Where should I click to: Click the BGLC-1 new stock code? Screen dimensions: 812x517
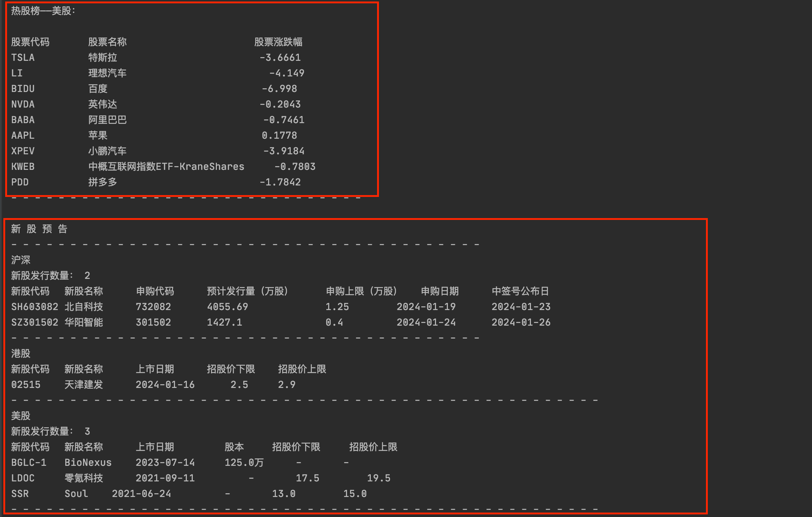(29, 462)
